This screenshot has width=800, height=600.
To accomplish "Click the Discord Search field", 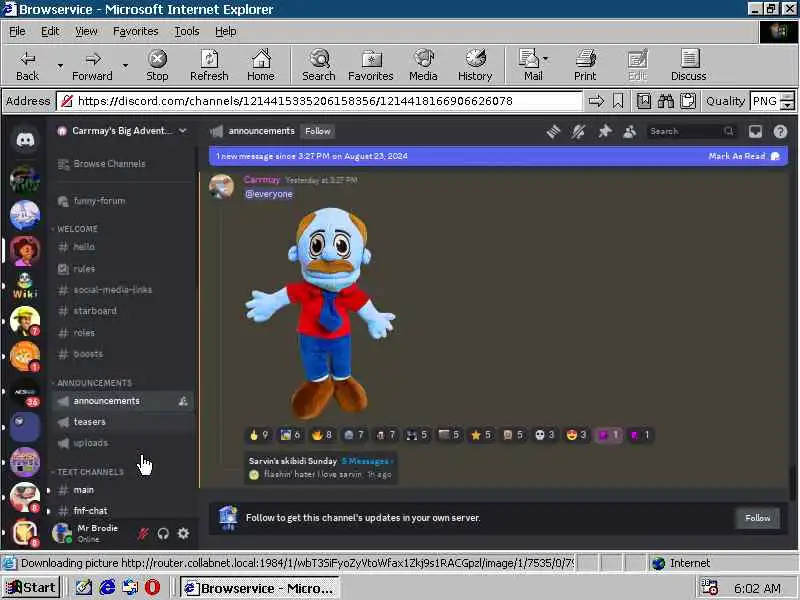I will click(692, 131).
